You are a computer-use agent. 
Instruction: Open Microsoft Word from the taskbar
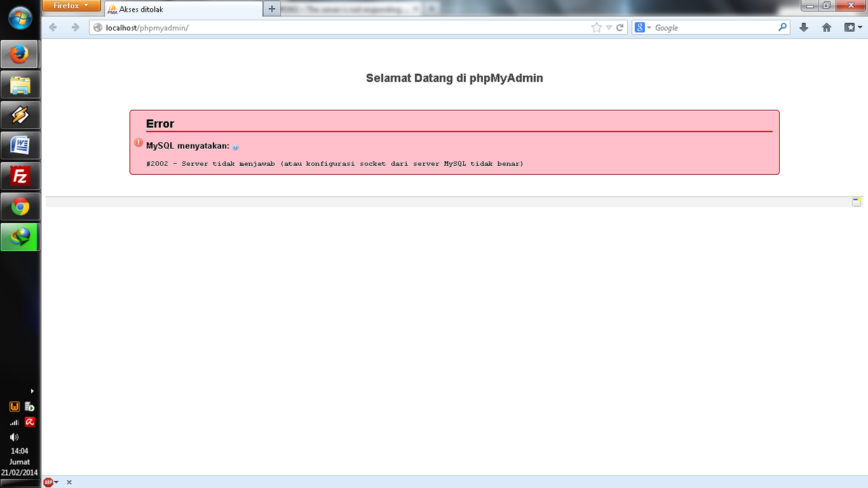[x=20, y=146]
